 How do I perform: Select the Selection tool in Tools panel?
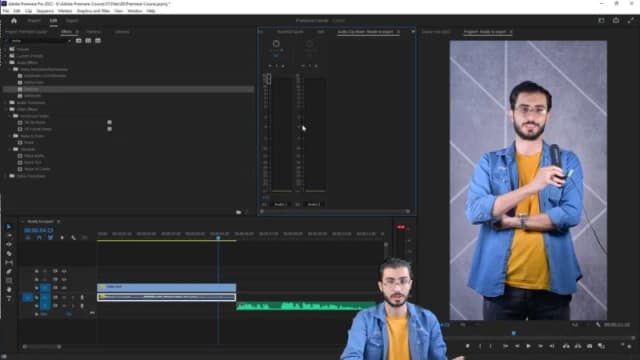9,227
